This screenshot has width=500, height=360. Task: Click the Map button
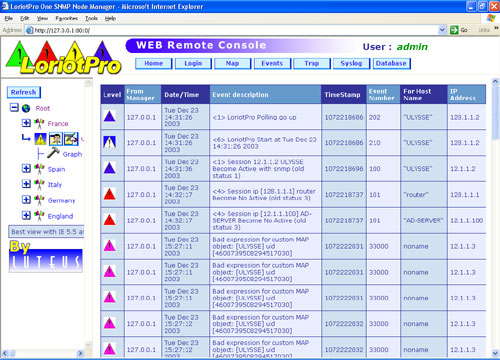[232, 63]
